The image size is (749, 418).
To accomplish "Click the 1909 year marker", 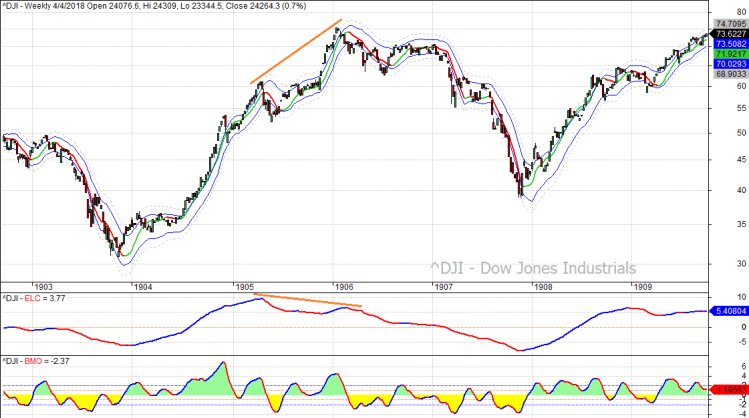I will pos(645,286).
